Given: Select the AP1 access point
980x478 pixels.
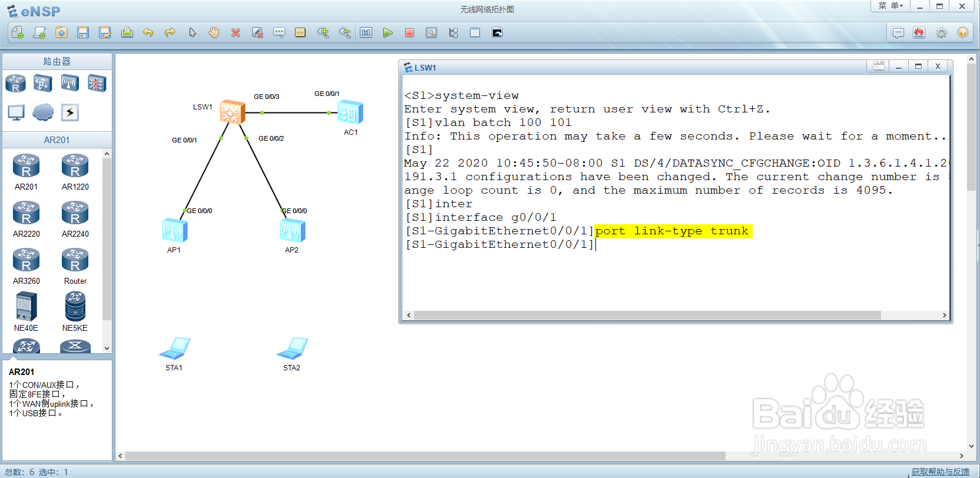Looking at the screenshot, I should pos(174,230).
